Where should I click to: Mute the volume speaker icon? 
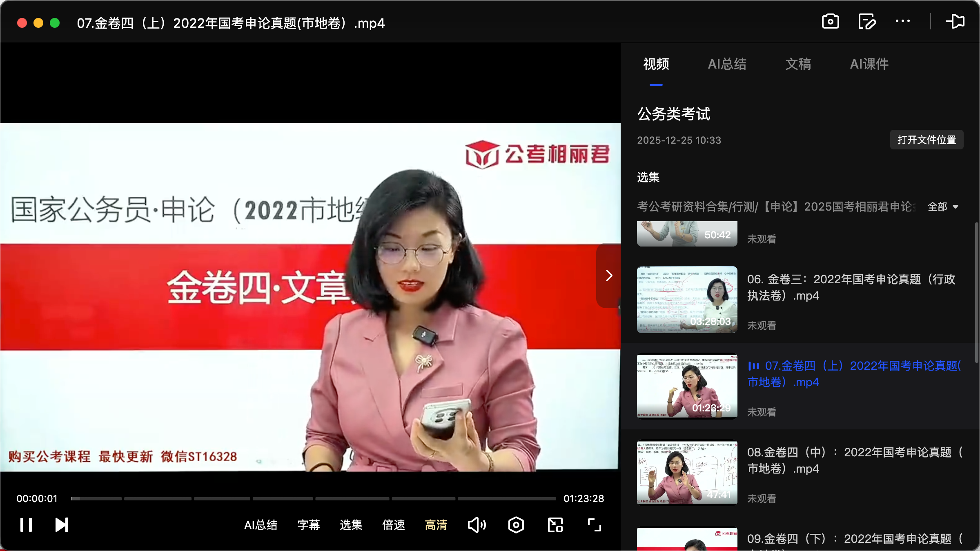pos(477,525)
